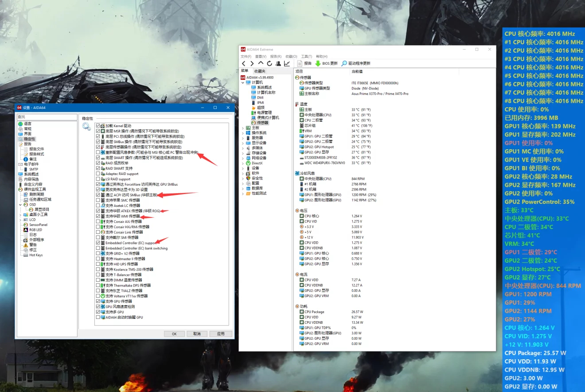This screenshot has height=392, width=585.
Task: Toggle Embedded Controller (EC) support checkbox
Action: pyautogui.click(x=98, y=243)
